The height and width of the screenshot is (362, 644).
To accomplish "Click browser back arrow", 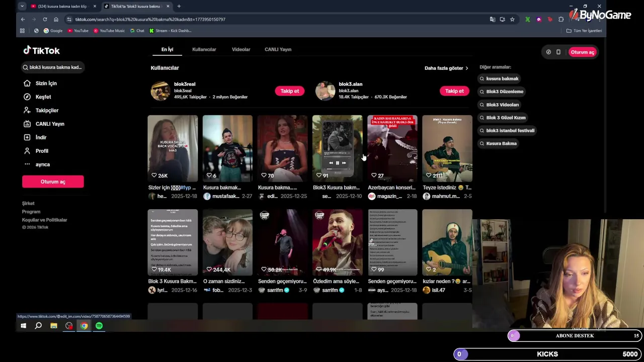I will (23, 19).
